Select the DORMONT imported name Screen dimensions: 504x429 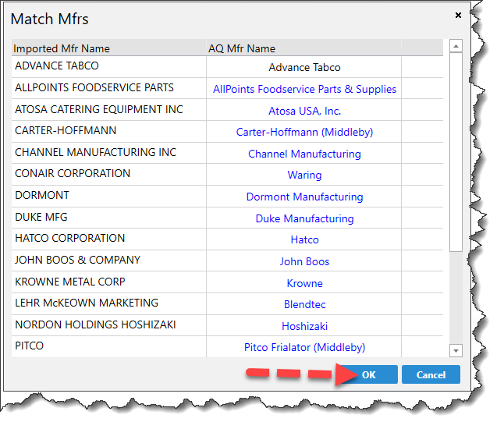coord(42,195)
